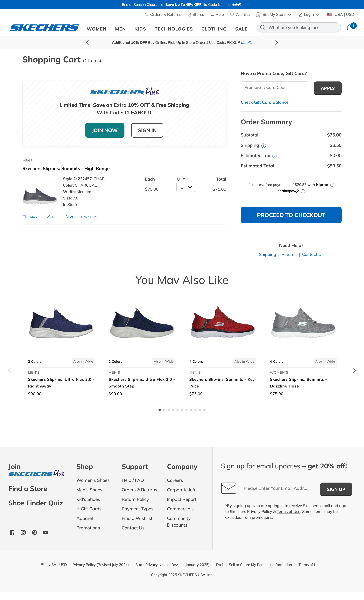Image resolution: width=364 pixels, height=600 pixels.
Task: Open the MEN navigation menu
Action: click(x=120, y=29)
